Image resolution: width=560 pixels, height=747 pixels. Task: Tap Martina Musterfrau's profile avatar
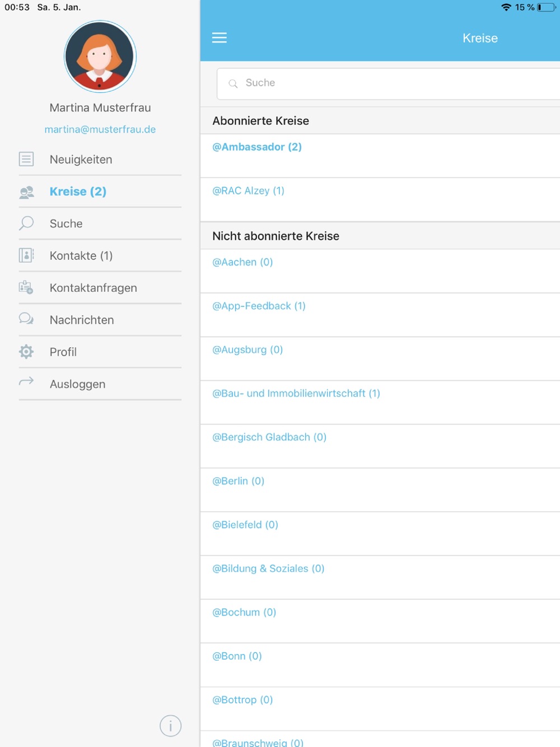100,57
